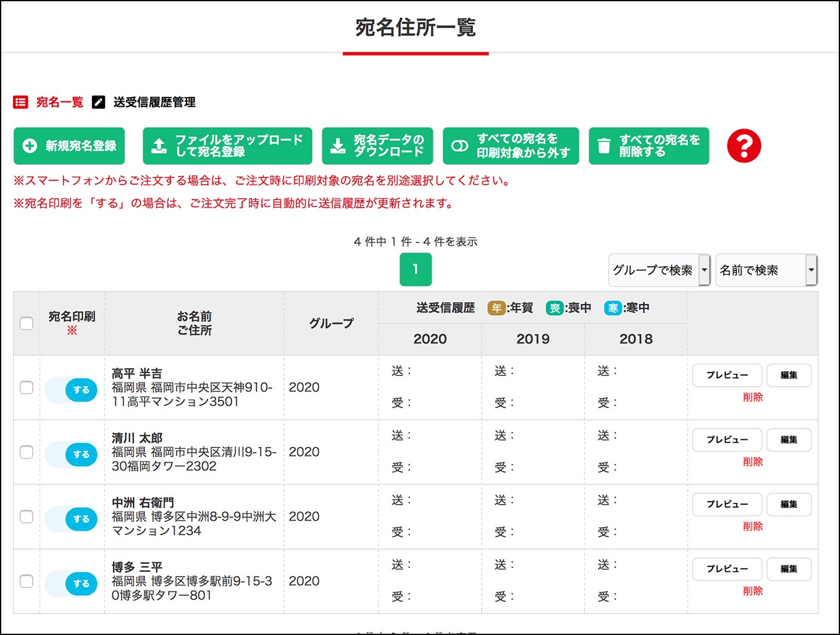Preview the address for 博多 三平
Image resolution: width=840 pixels, height=635 pixels.
pyautogui.click(x=727, y=569)
